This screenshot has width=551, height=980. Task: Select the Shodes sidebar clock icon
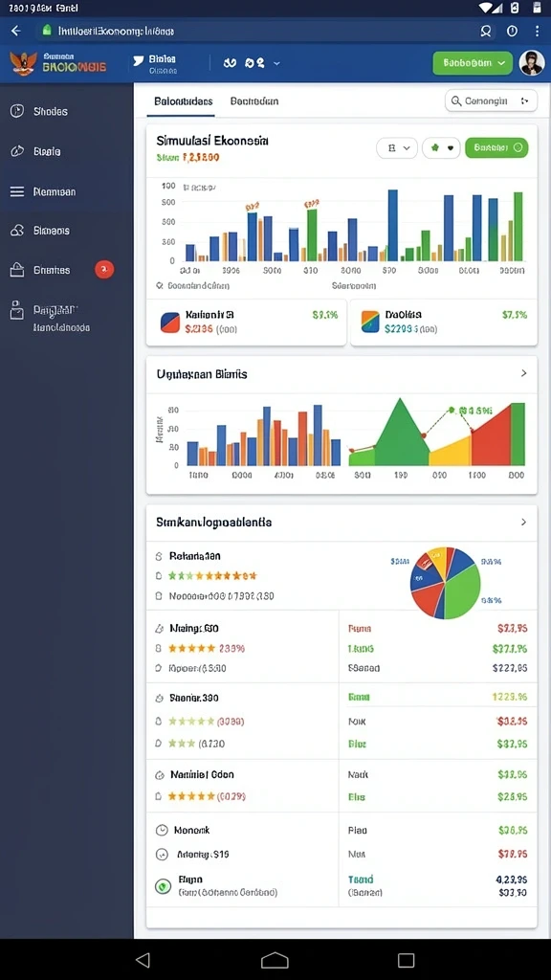17,111
